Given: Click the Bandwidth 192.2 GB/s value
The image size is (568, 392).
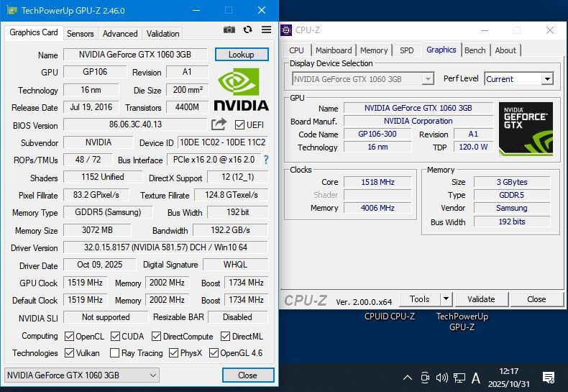Looking at the screenshot, I should click(x=230, y=230).
